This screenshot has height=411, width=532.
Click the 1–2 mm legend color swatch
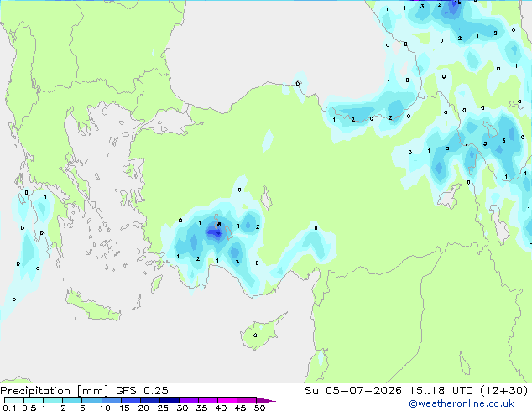53,400
